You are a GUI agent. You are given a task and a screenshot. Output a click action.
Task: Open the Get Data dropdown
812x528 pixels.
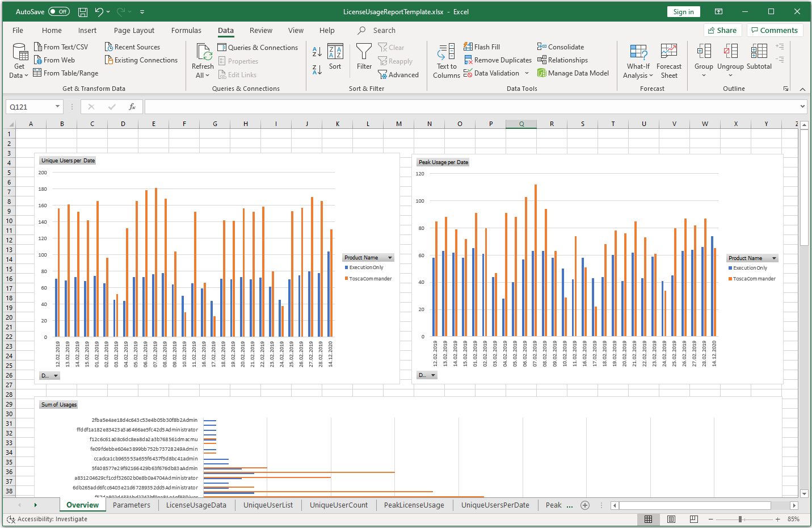[x=20, y=61]
